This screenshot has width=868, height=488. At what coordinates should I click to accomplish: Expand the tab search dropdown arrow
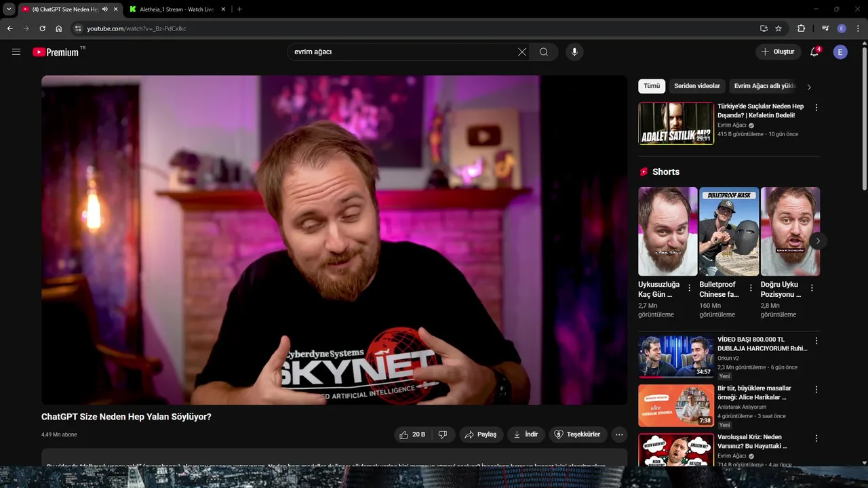click(x=9, y=9)
